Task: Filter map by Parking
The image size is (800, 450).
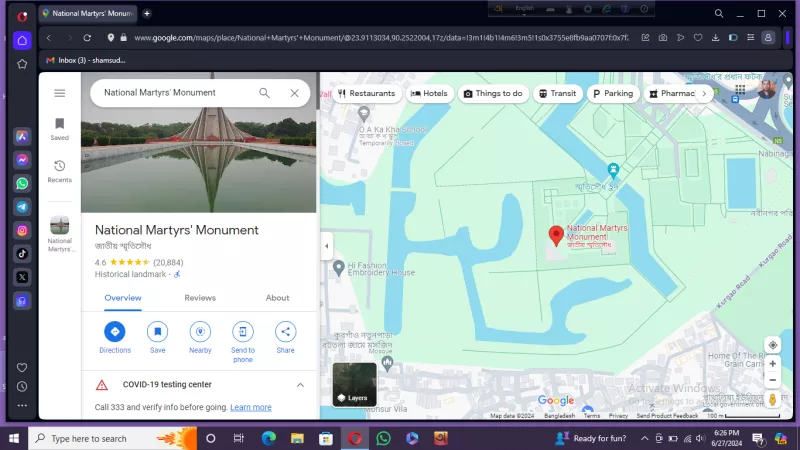Action: coord(613,93)
